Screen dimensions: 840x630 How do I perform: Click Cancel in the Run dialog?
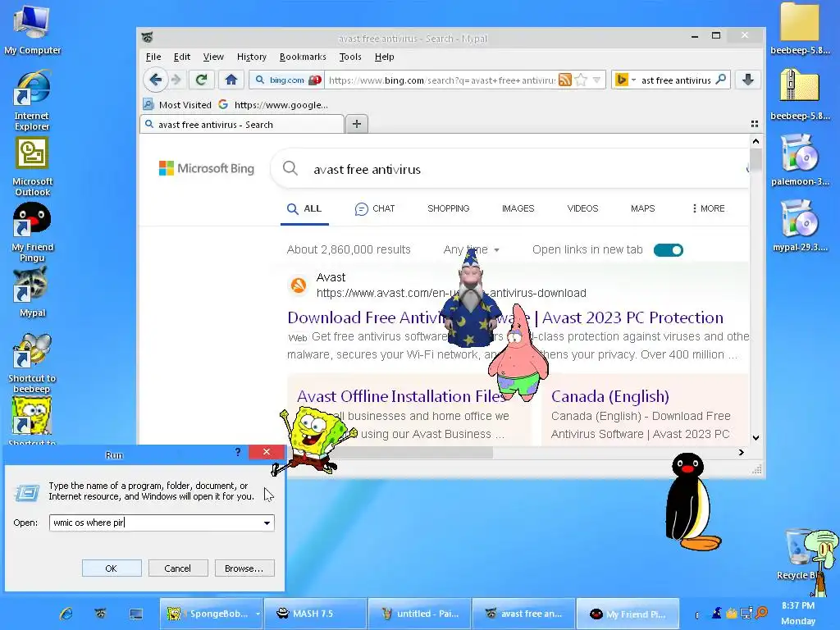(x=178, y=568)
